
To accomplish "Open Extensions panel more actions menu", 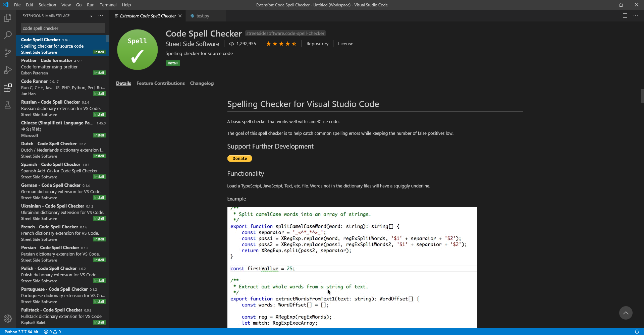I will tap(101, 16).
